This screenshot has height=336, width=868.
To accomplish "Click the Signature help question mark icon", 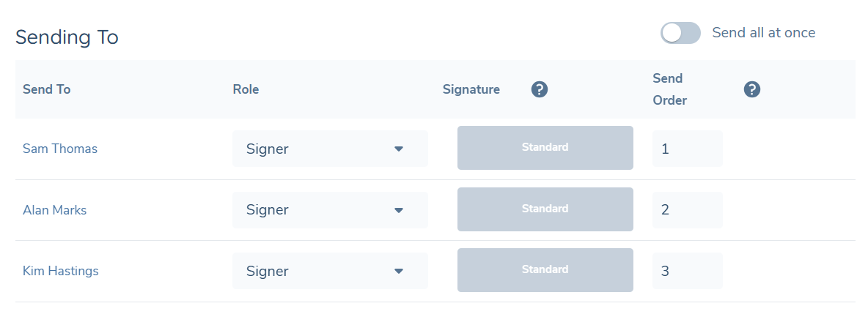I will tap(540, 89).
